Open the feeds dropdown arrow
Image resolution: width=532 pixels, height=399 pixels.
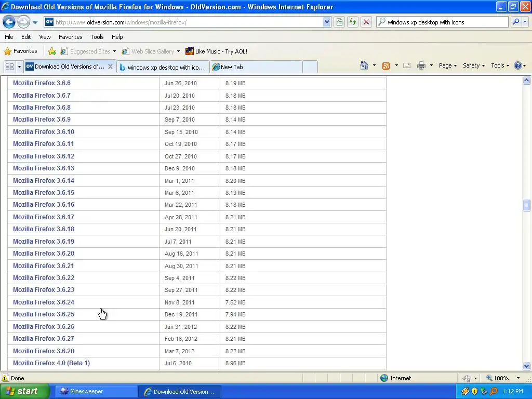(396, 65)
